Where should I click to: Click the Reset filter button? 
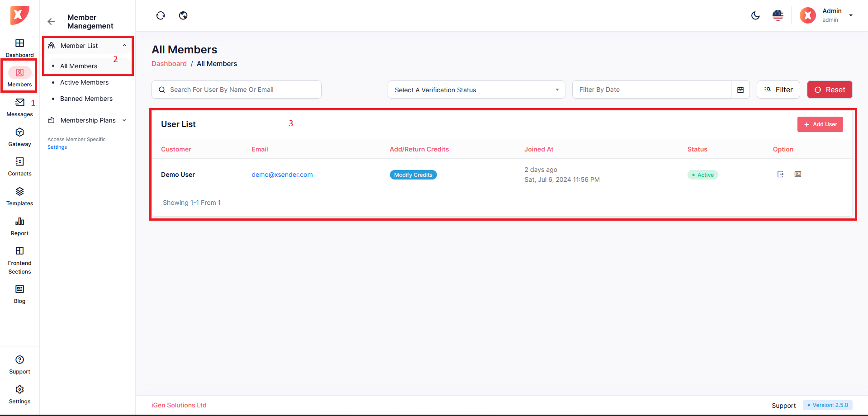[830, 90]
